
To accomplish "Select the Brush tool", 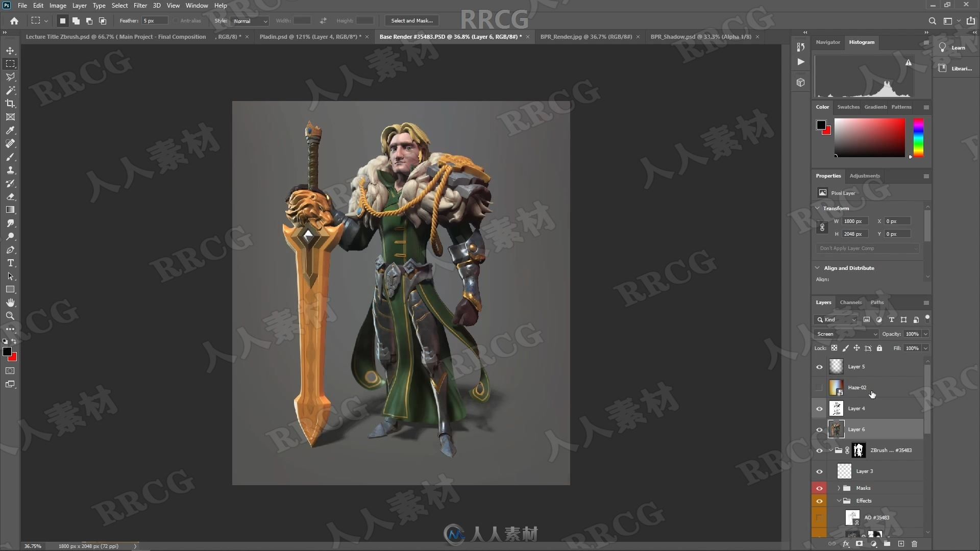I will (x=10, y=156).
